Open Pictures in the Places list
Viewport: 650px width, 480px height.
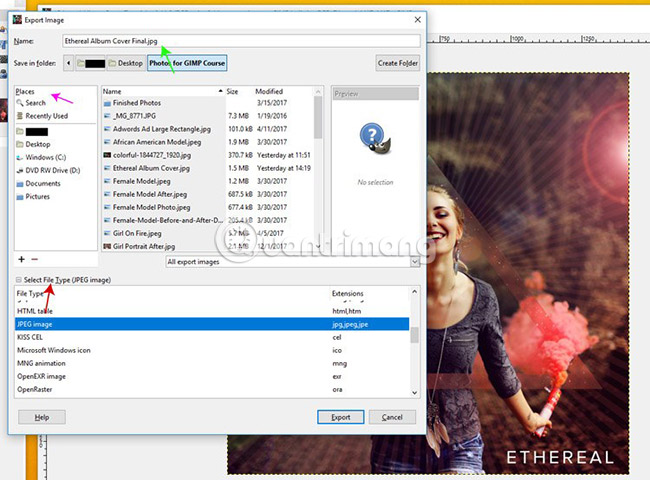(x=33, y=196)
